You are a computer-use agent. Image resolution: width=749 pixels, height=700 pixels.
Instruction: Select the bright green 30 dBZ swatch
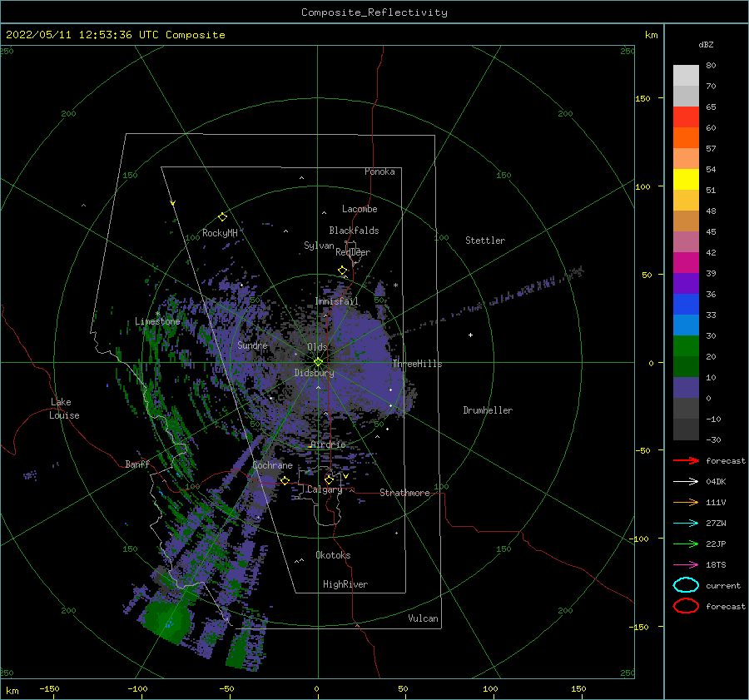tap(686, 345)
